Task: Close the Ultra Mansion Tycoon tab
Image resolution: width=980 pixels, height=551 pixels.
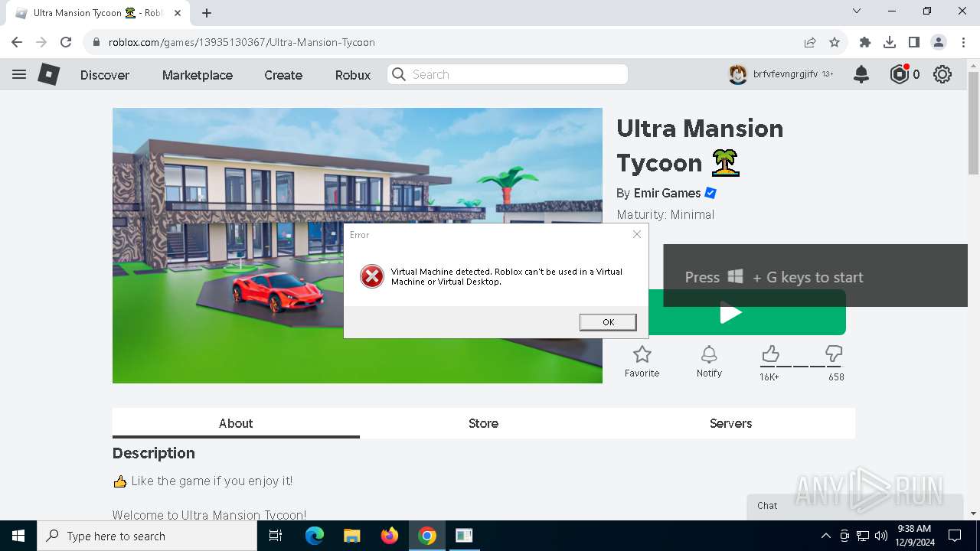Action: tap(178, 13)
